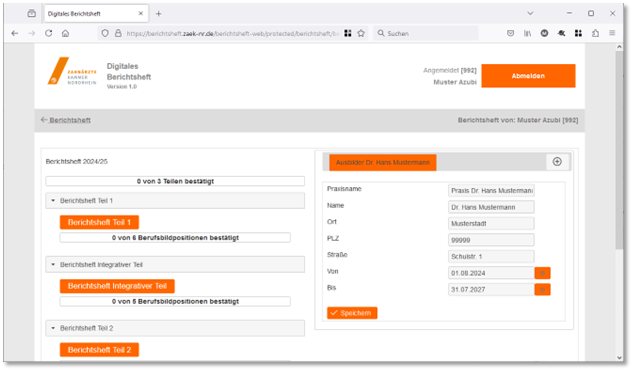Click the Berichtsheft 2024/25 heading
This screenshot has height=371, width=633.
pyautogui.click(x=77, y=161)
